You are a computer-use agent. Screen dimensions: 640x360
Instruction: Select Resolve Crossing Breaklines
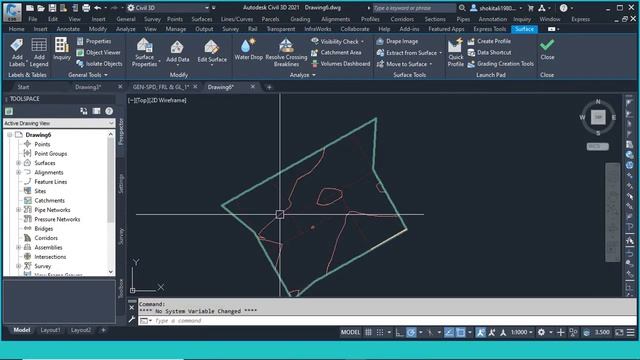coord(286,52)
